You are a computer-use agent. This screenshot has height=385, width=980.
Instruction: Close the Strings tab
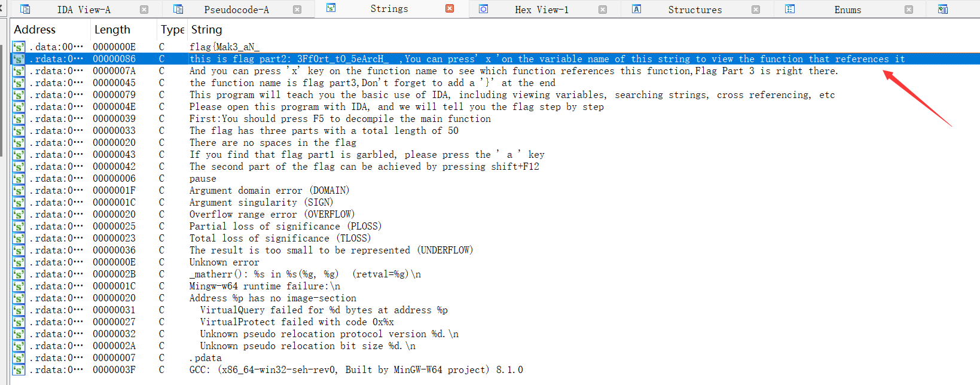(x=450, y=9)
